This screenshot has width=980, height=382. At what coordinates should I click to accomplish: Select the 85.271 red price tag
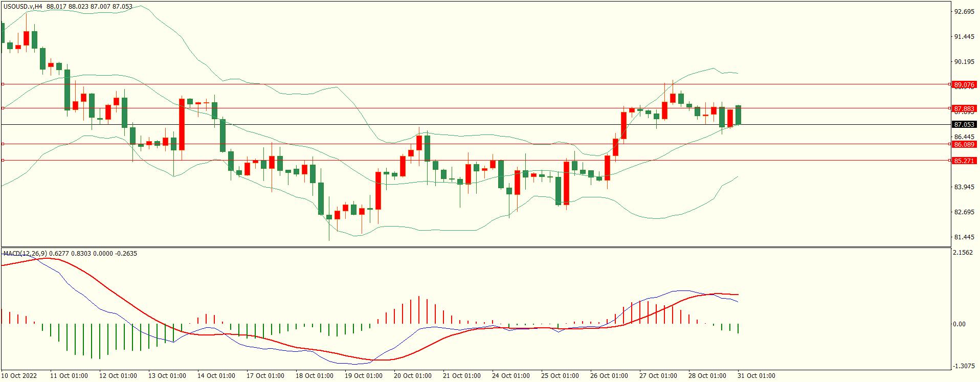coord(964,161)
